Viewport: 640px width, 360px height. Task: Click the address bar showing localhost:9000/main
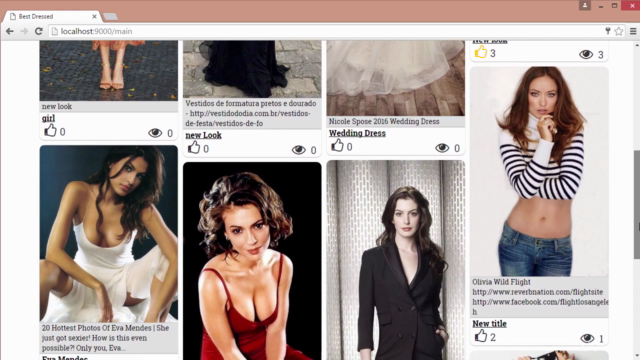(327, 31)
